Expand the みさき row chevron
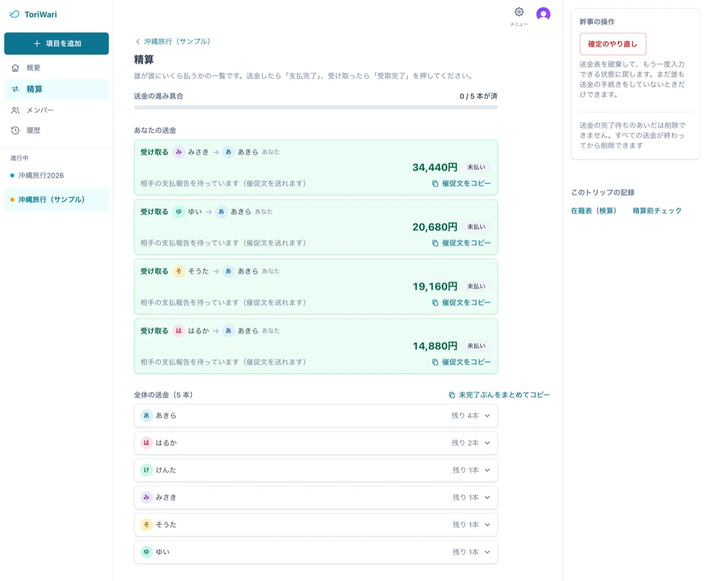The image size is (728, 581). pos(487,497)
